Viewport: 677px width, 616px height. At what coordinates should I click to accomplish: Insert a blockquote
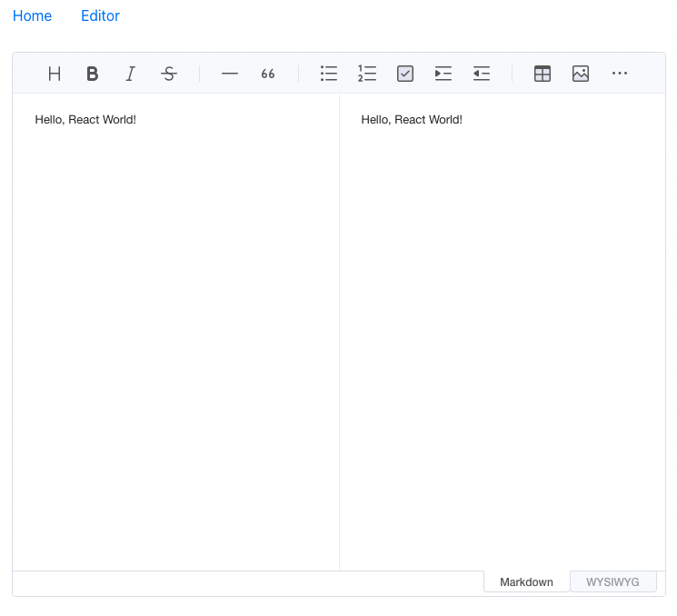point(268,74)
